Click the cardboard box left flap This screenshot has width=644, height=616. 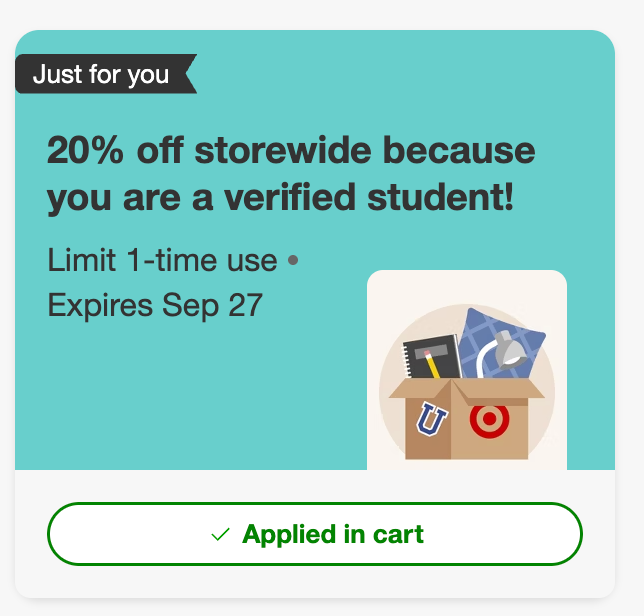[x=420, y=388]
